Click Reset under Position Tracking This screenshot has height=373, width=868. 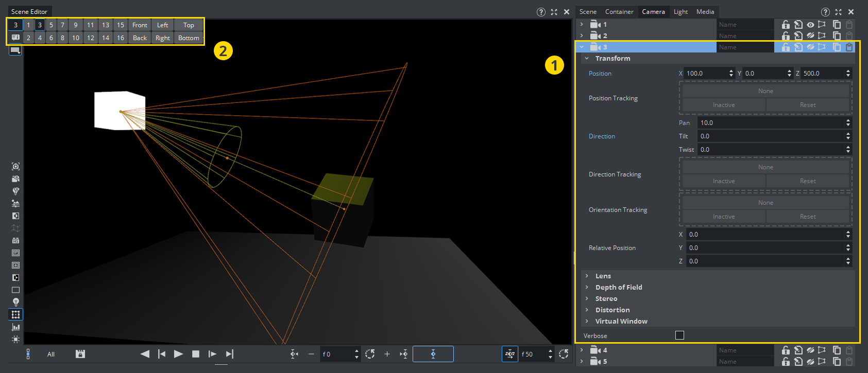(807, 105)
